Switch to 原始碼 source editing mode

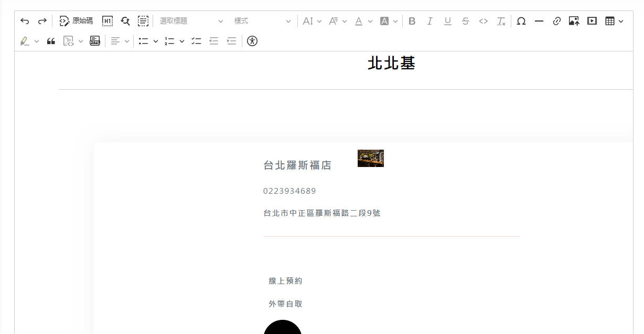[76, 21]
